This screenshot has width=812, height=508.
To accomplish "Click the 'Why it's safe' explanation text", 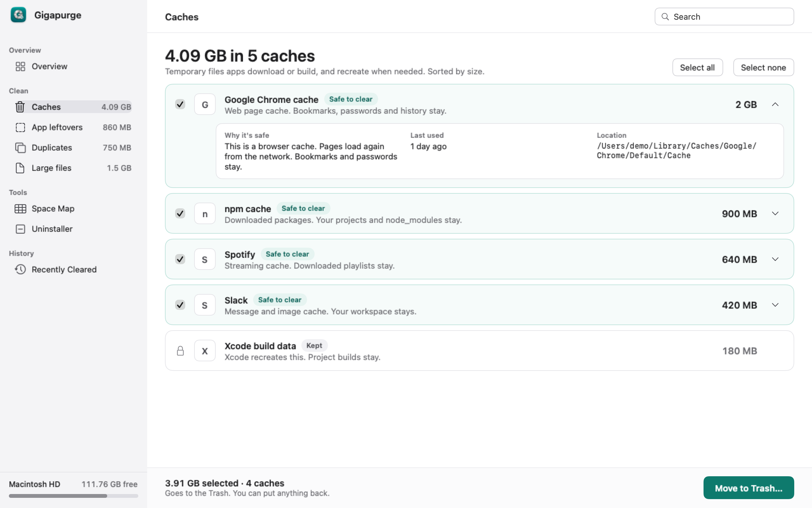I will [x=311, y=157].
